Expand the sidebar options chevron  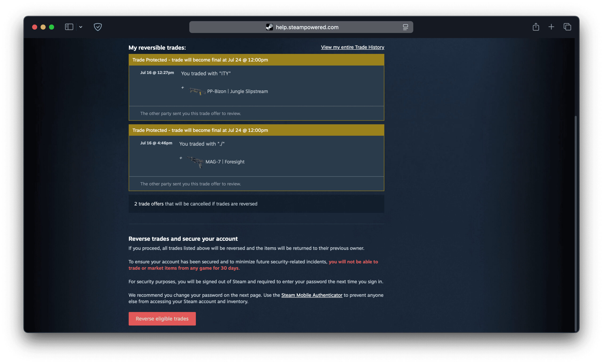coord(81,27)
